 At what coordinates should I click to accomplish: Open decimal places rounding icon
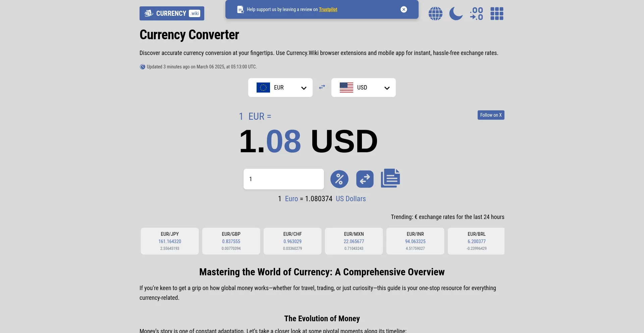477,14
